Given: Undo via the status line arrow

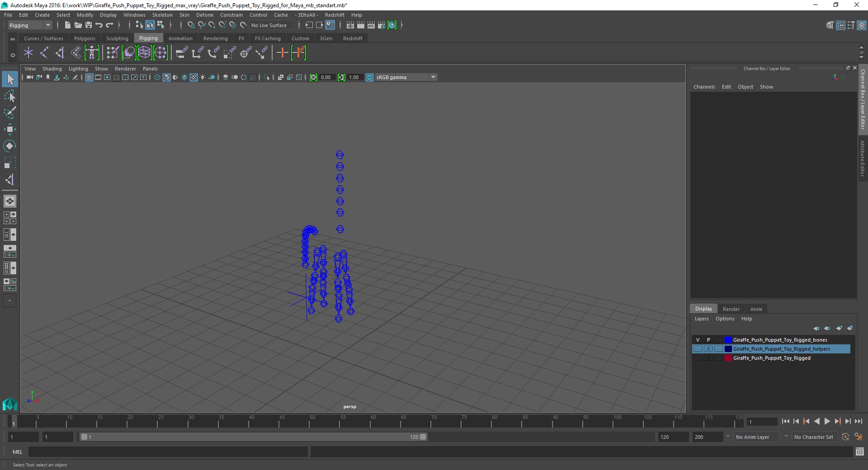Looking at the screenshot, I should (x=99, y=25).
